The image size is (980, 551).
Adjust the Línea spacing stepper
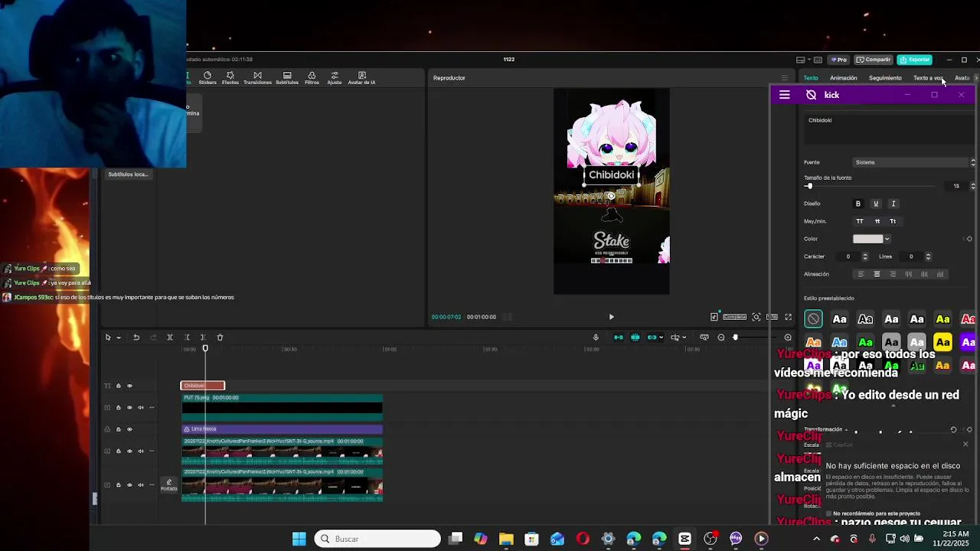[x=928, y=256]
